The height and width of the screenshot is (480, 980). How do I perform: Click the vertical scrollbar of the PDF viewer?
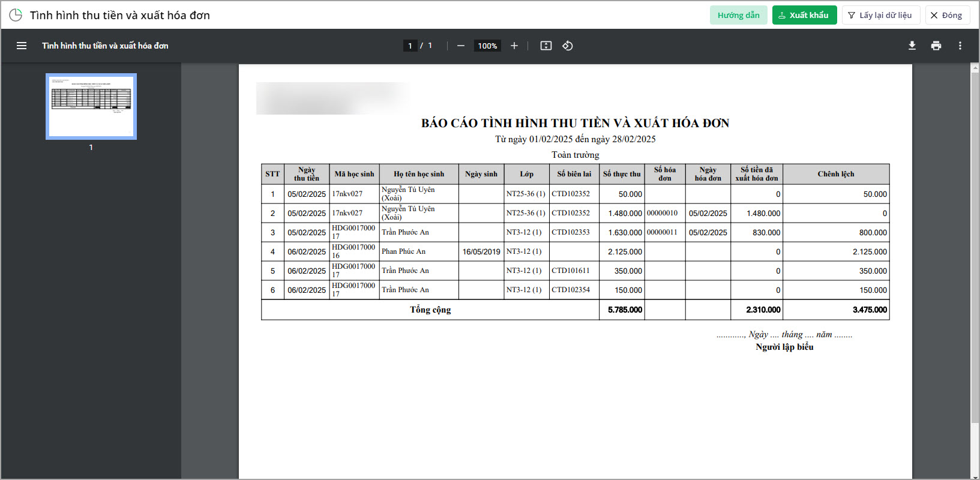click(x=975, y=247)
